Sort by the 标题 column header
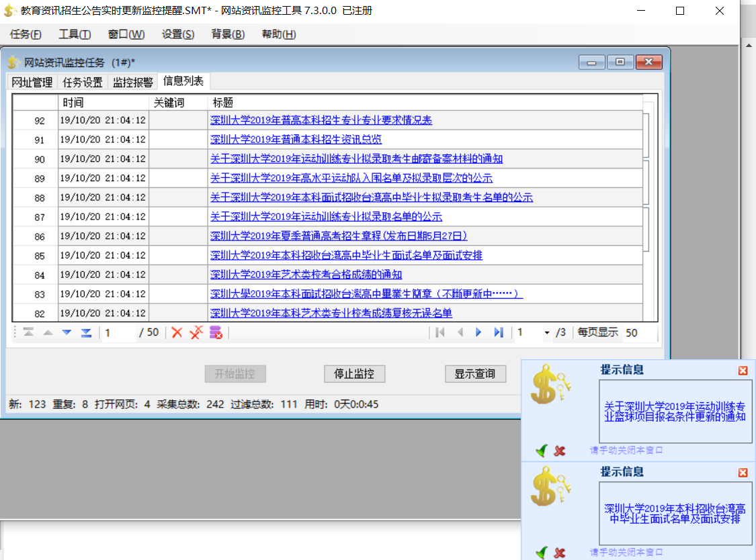The image size is (756, 560). coord(425,102)
